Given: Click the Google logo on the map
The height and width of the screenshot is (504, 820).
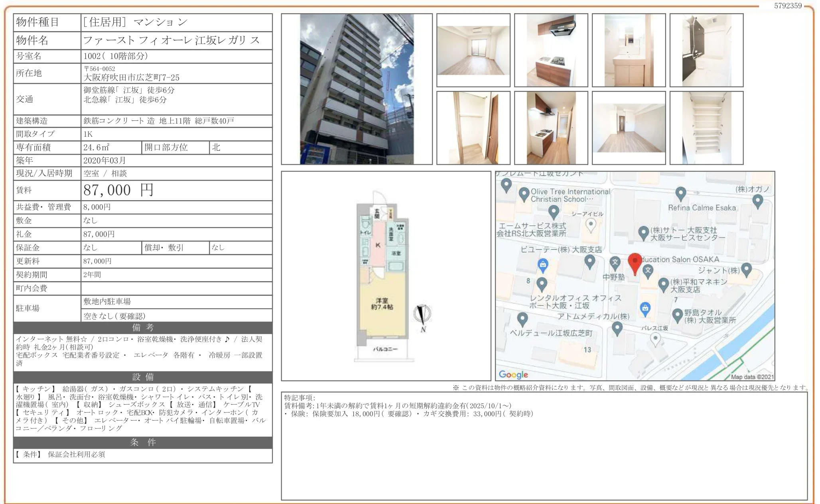Looking at the screenshot, I should [x=514, y=374].
